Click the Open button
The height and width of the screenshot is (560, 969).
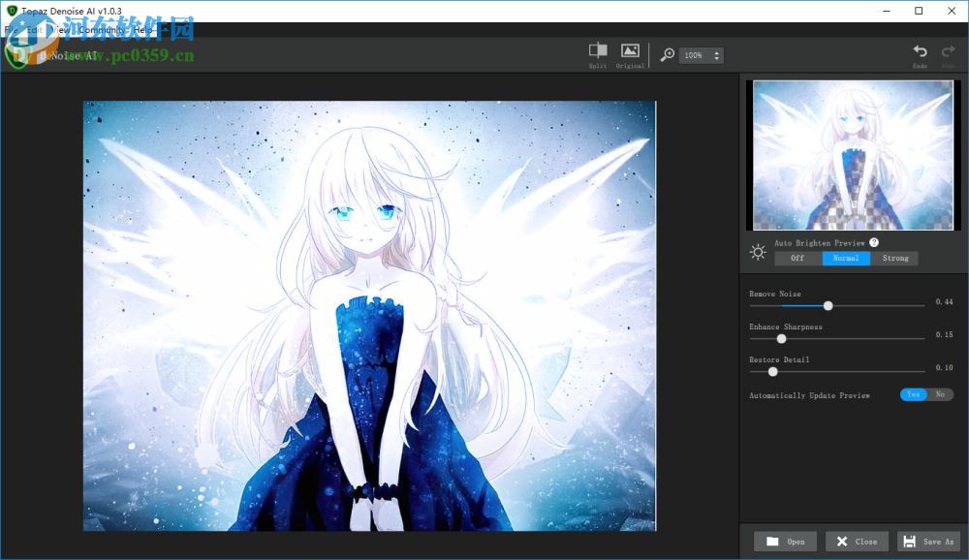point(785,542)
